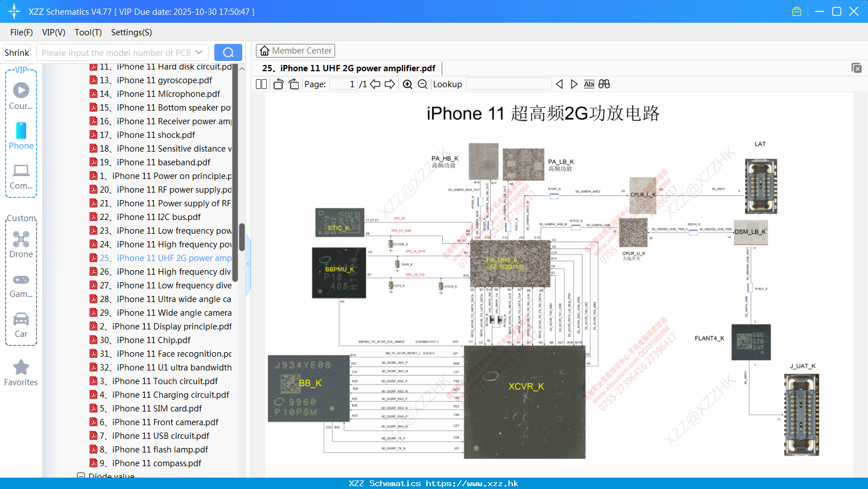Open the Drone category
868x489 pixels.
pyautogui.click(x=21, y=244)
